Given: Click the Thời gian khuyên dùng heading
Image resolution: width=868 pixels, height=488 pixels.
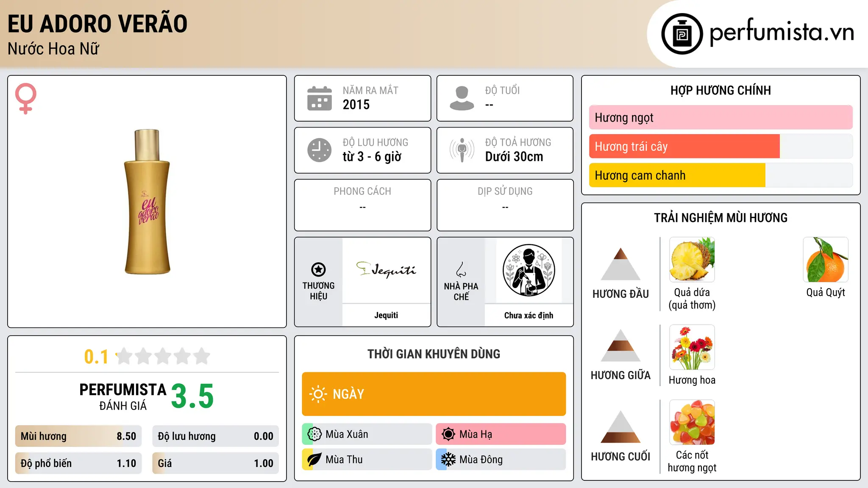Looking at the screenshot, I should [434, 354].
